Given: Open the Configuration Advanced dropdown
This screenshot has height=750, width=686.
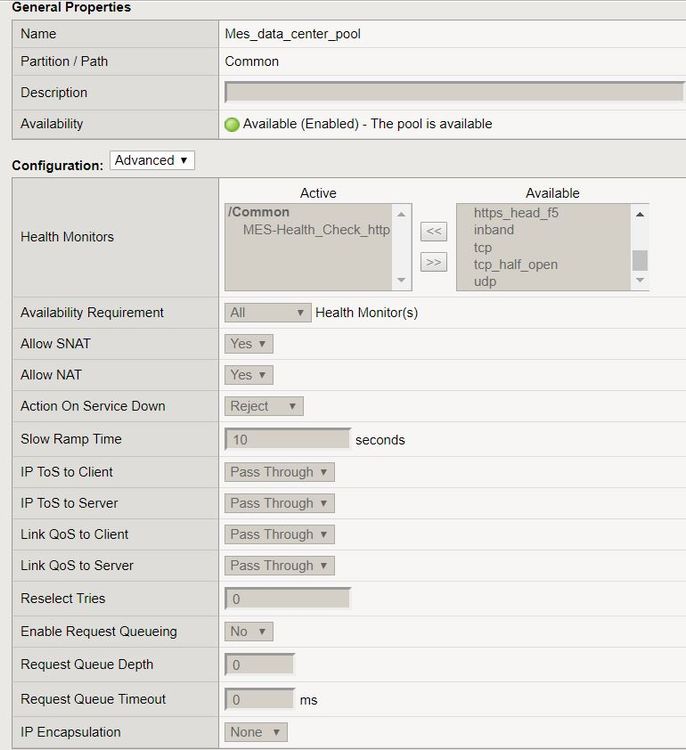Looking at the screenshot, I should tap(152, 161).
